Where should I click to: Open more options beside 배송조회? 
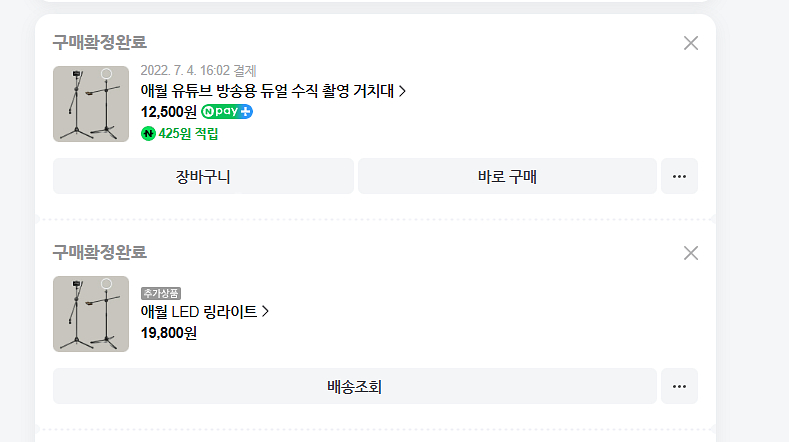pos(679,386)
